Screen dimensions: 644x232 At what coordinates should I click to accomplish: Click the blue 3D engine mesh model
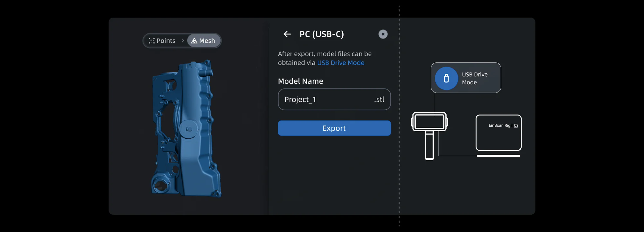coord(186,128)
